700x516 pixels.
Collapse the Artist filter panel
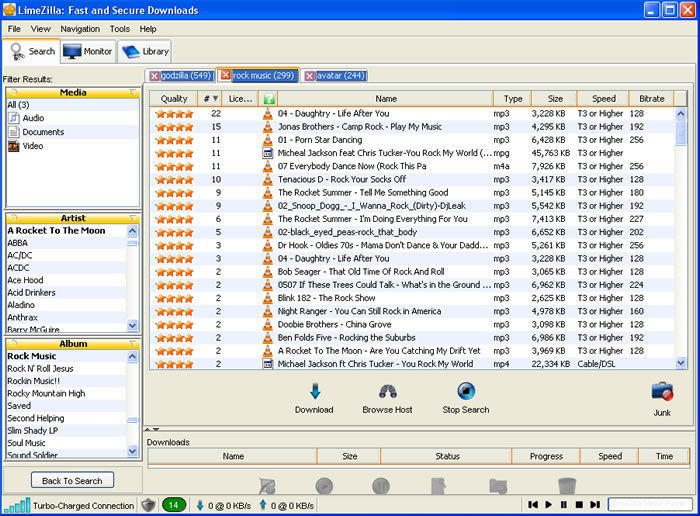click(133, 218)
